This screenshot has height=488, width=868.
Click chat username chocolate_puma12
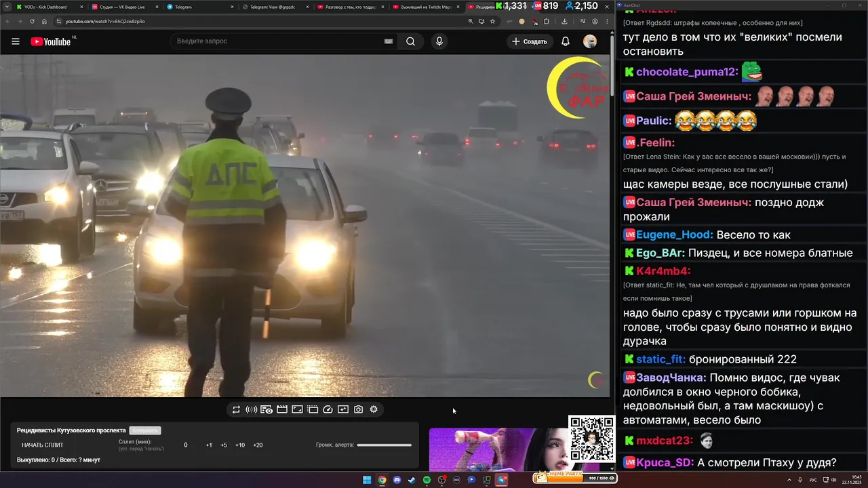(686, 72)
